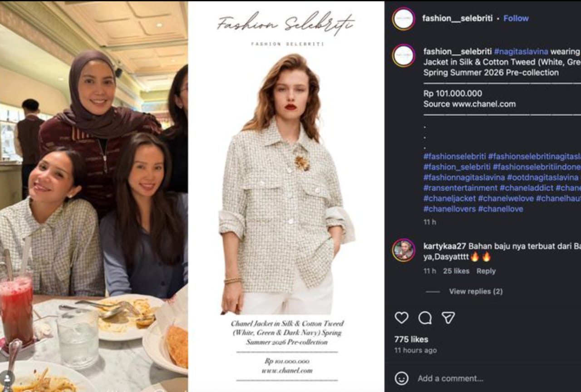581x392 pixels.
Task: Like the post with the heart icon
Action: (401, 318)
